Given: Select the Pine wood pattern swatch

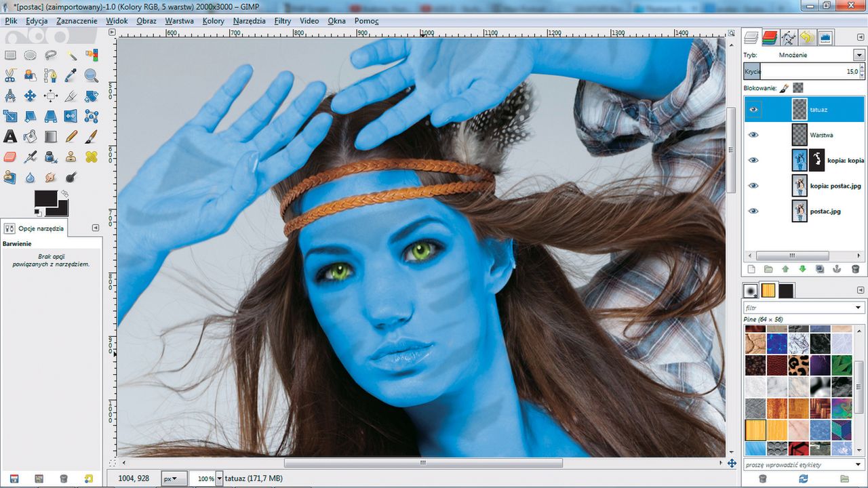Looking at the screenshot, I should tap(755, 430).
